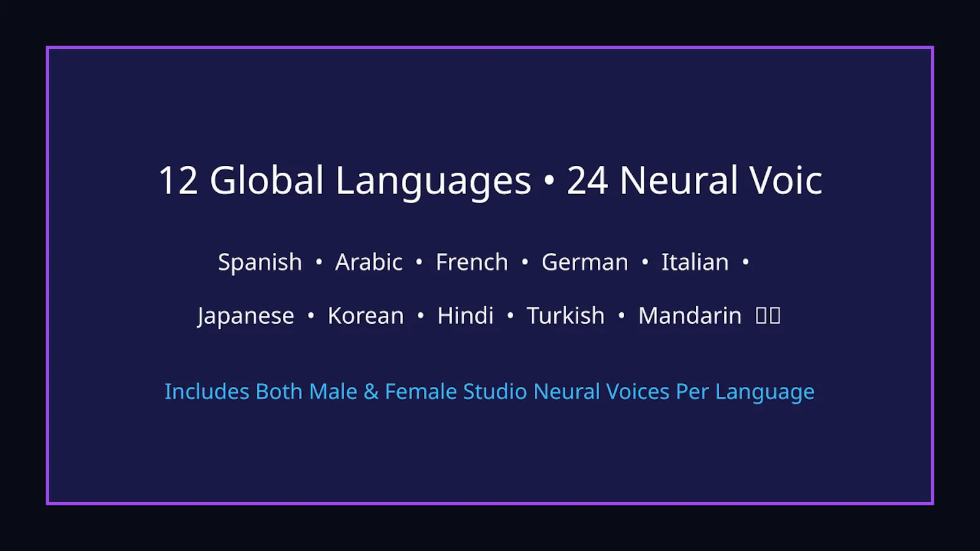Screen dimensions: 980x551
Task: Click the 'French' language text
Action: [472, 262]
